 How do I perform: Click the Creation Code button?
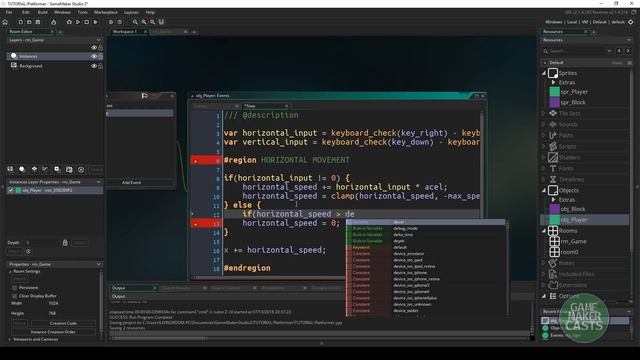click(x=63, y=323)
